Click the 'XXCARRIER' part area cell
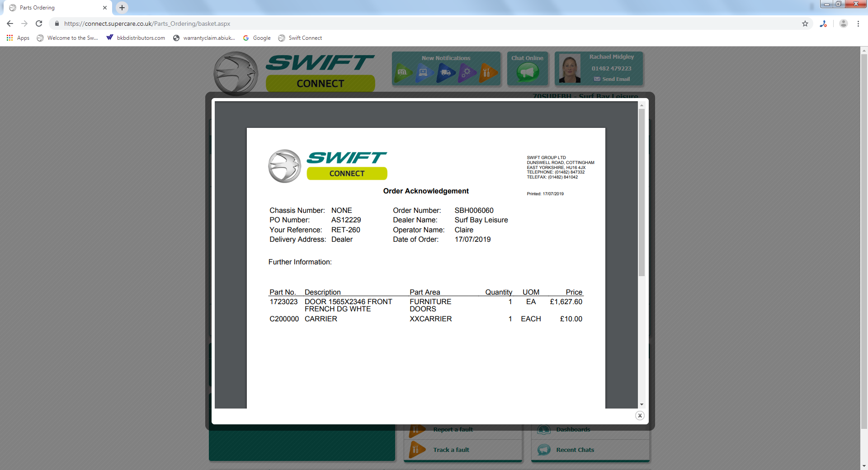The image size is (868, 470). [431, 319]
